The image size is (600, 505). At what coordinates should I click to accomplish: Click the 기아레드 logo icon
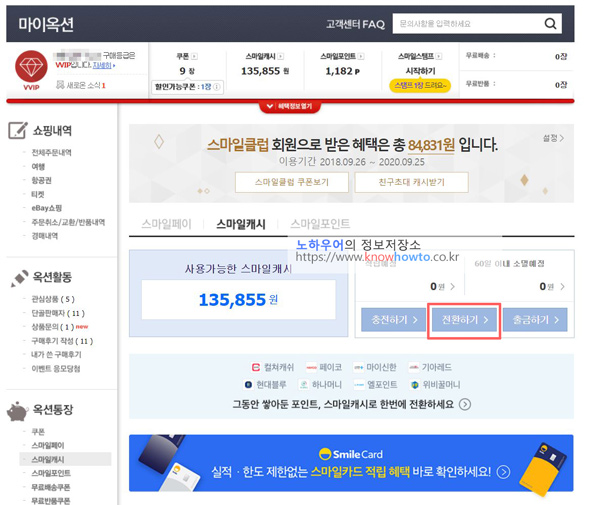click(414, 367)
